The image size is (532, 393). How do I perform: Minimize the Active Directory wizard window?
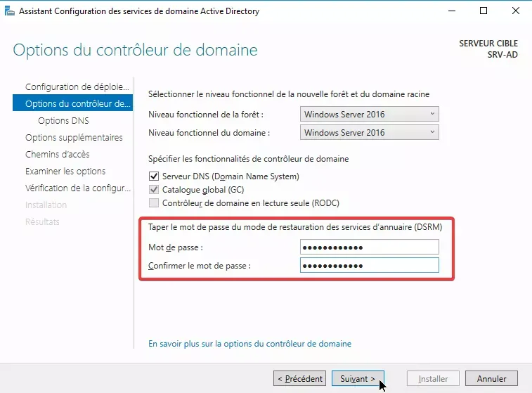pyautogui.click(x=451, y=11)
